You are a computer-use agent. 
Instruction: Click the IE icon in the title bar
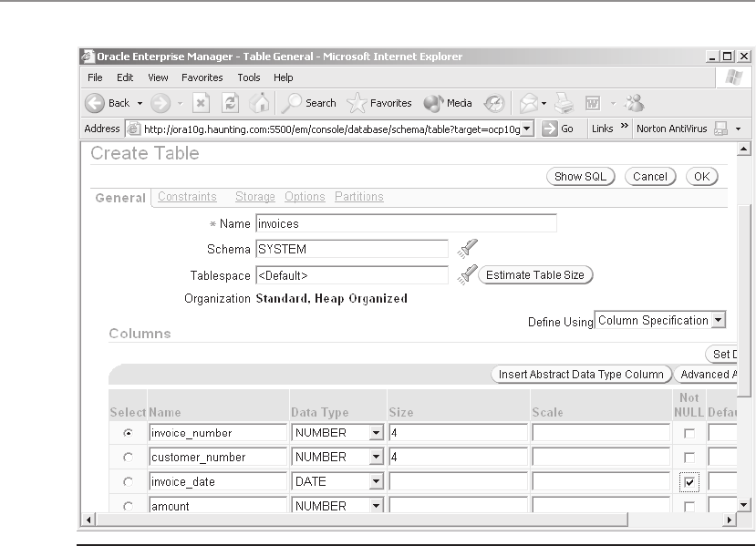coord(88,57)
